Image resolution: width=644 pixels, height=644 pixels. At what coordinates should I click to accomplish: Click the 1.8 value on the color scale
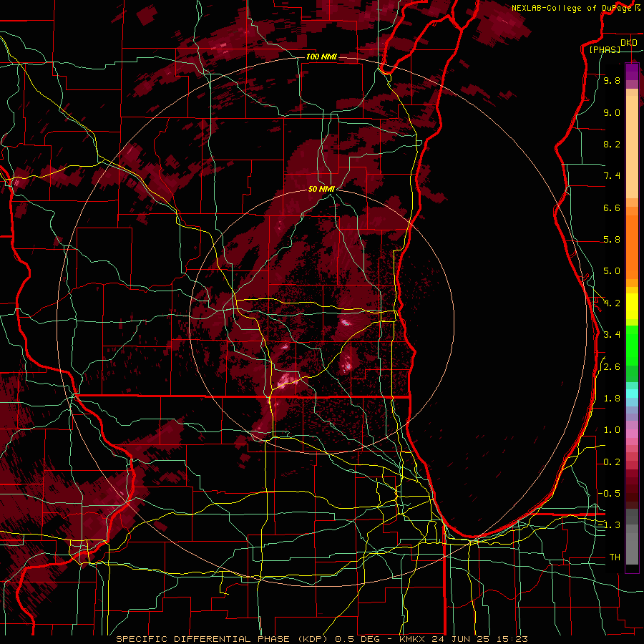[x=612, y=399]
